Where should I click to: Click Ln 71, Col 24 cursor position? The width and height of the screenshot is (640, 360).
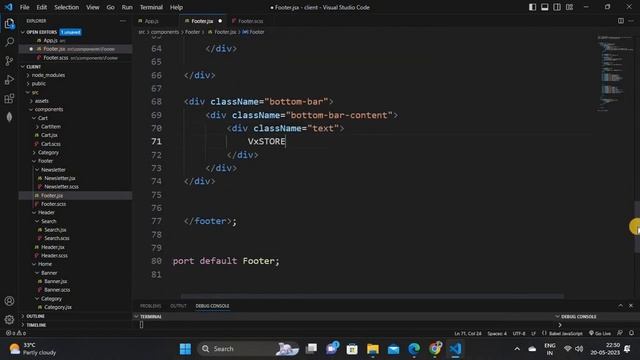[x=468, y=333]
